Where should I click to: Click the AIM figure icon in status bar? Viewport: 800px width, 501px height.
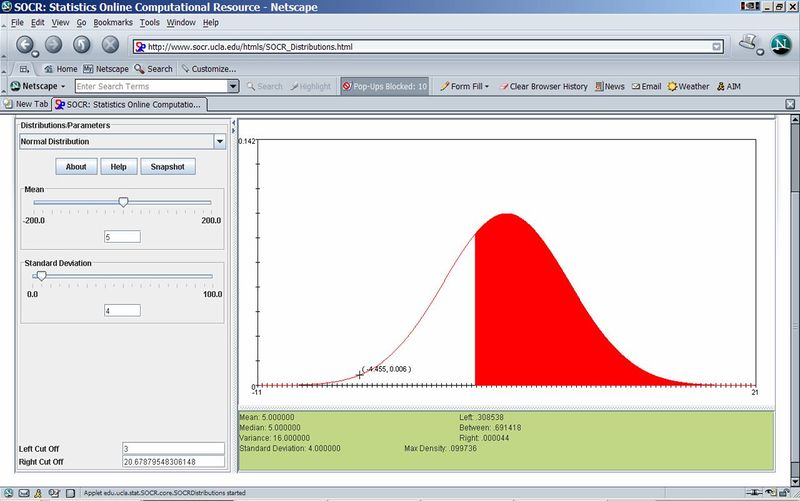pos(38,493)
